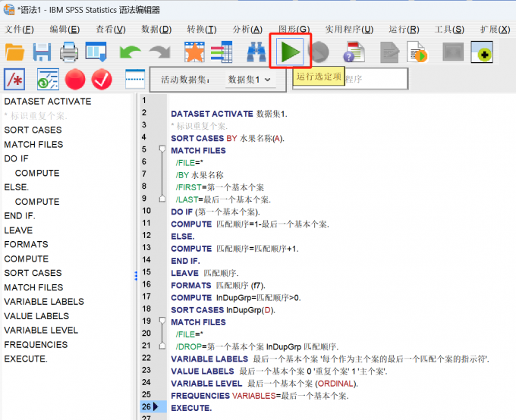Click the dotted-line split pane icon
The height and width of the screenshot is (420, 516).
(135, 79)
